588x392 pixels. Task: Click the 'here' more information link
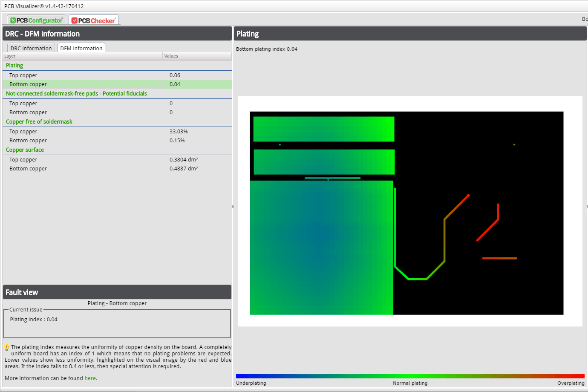click(90, 378)
